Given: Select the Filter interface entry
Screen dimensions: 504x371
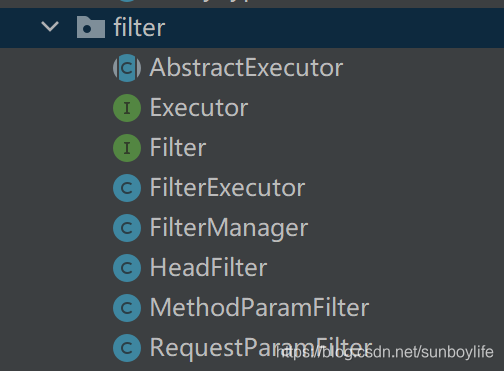Looking at the screenshot, I should [178, 147].
